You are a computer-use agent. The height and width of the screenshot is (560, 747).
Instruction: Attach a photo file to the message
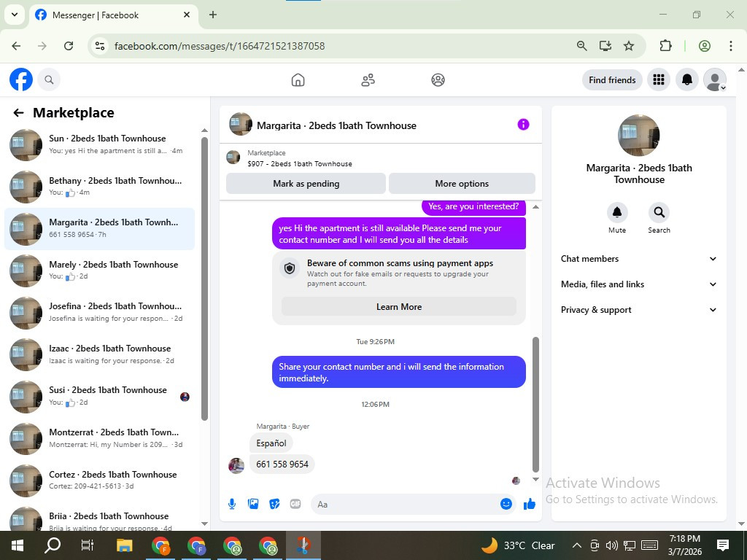click(x=253, y=504)
